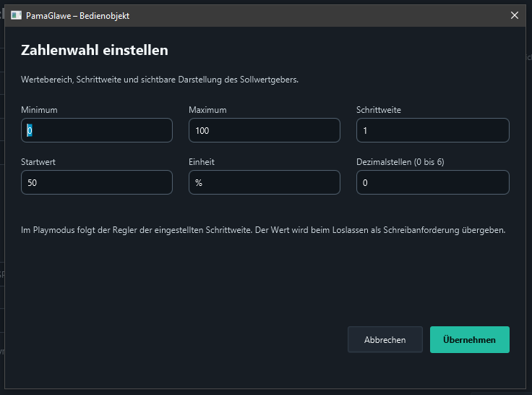This screenshot has height=395, width=532.
Task: Click the 'Schrittweite' label
Action: coord(379,110)
